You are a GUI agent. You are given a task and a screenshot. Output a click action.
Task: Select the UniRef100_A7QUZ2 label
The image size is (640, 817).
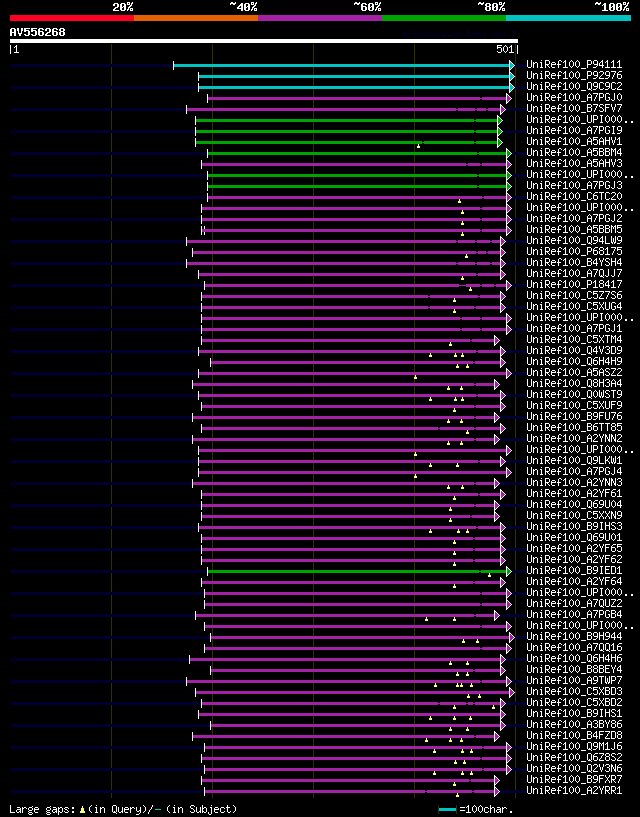click(574, 604)
